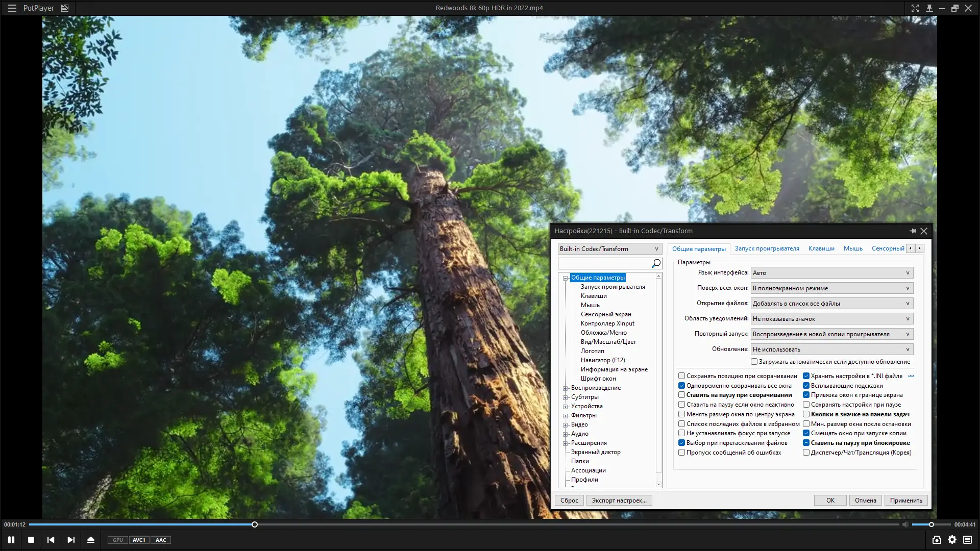
Task: Click the search magnifier in settings
Action: [656, 263]
